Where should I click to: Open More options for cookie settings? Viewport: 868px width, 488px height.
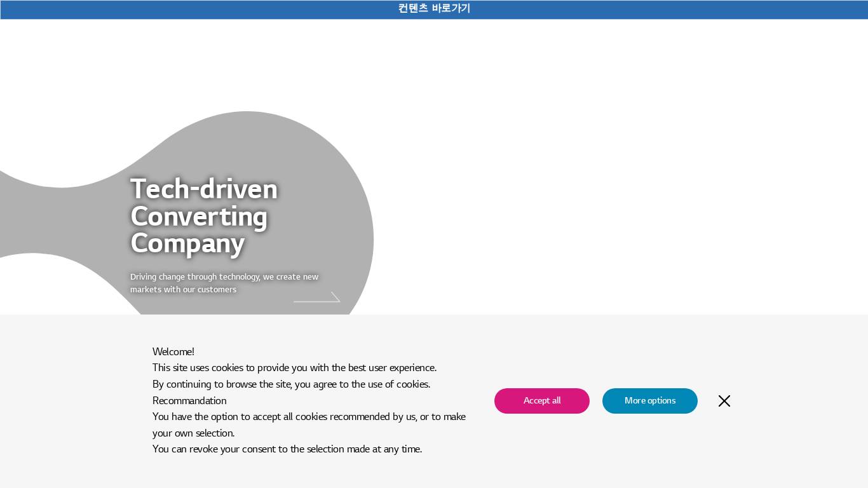click(x=650, y=401)
